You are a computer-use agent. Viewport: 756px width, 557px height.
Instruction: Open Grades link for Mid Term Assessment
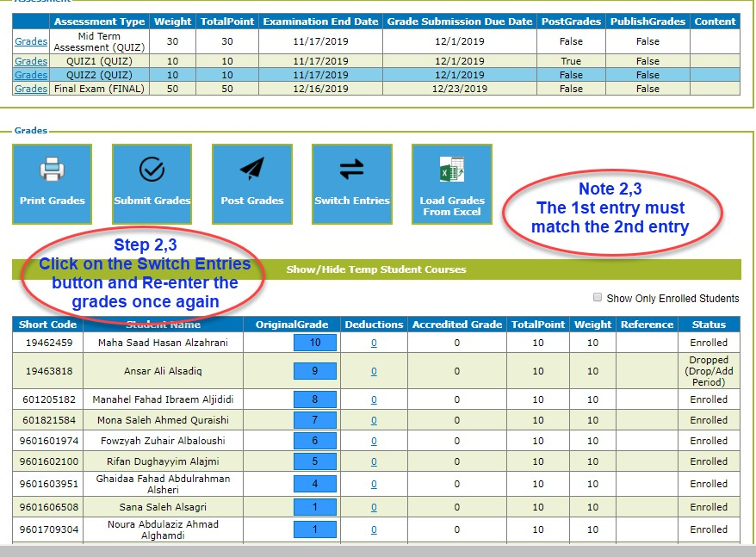31,41
